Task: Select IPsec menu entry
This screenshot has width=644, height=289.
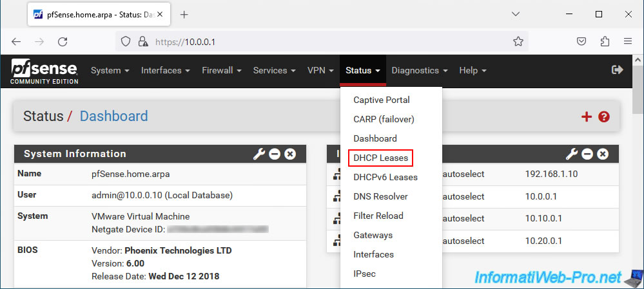Action: 364,274
